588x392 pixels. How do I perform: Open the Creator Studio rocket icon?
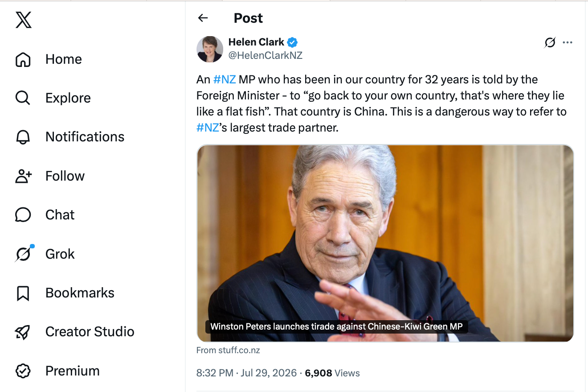[23, 332]
